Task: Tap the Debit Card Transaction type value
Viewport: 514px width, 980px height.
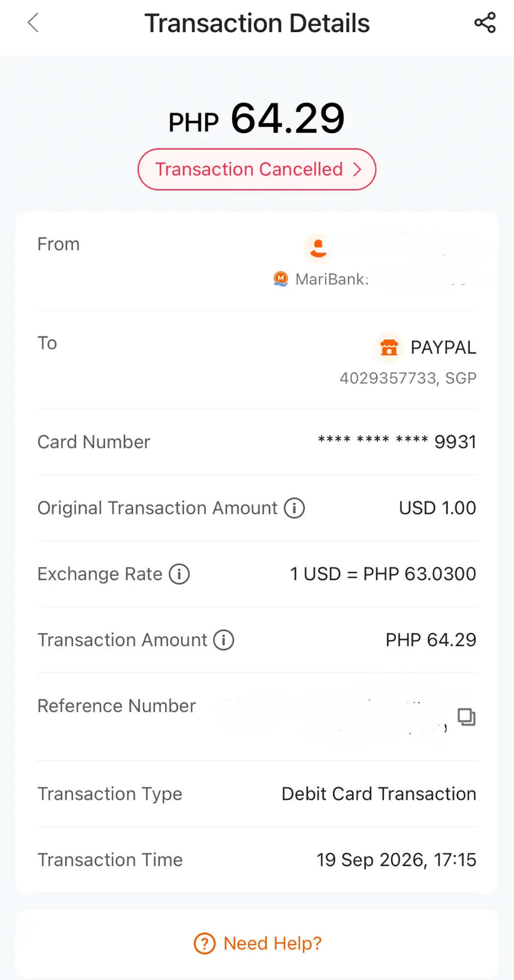Action: [379, 794]
